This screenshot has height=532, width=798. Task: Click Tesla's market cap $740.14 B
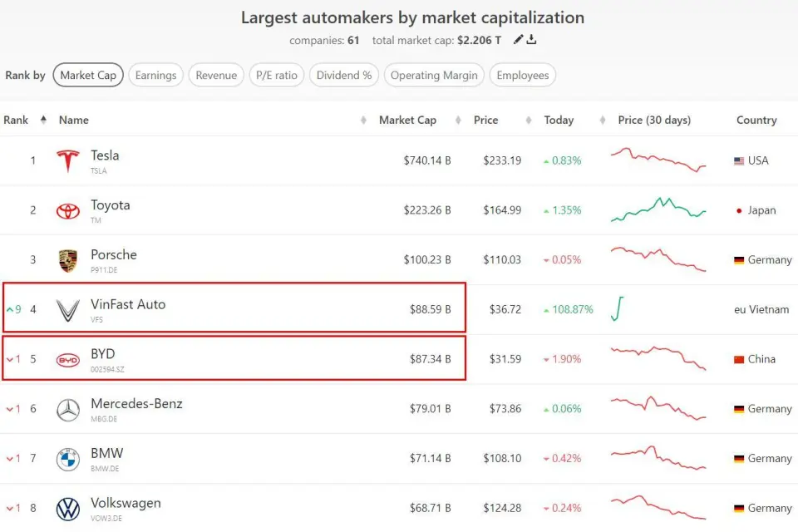(x=427, y=161)
